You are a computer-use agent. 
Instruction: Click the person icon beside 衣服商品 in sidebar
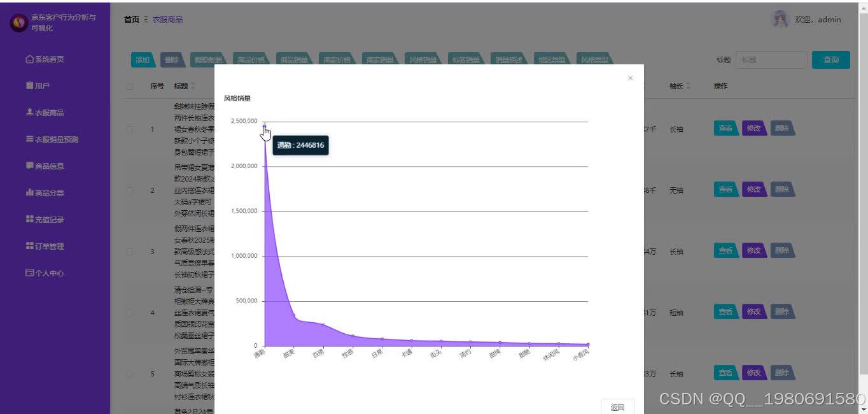(x=29, y=112)
